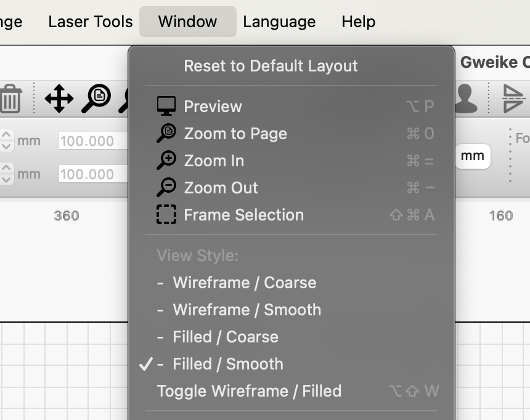Image resolution: width=530 pixels, height=420 pixels.
Task: Click the Frame Selection dashed-square icon
Action: (x=166, y=214)
